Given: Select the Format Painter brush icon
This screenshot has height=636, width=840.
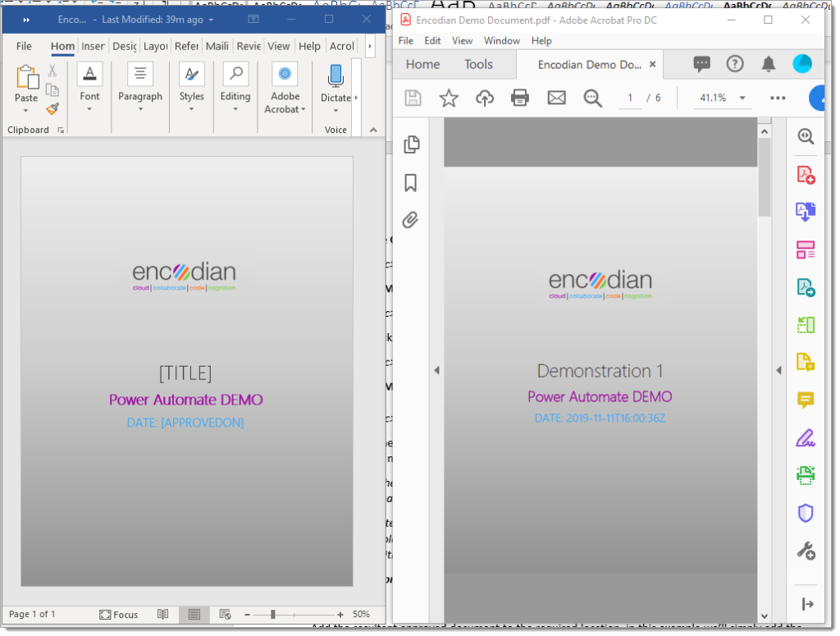Looking at the screenshot, I should tap(52, 109).
